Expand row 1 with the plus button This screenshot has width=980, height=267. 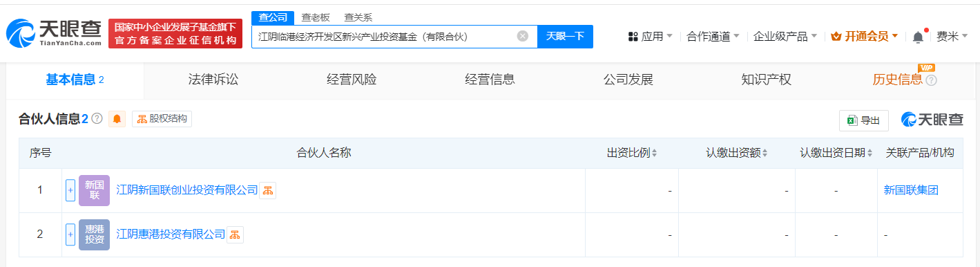[70, 190]
